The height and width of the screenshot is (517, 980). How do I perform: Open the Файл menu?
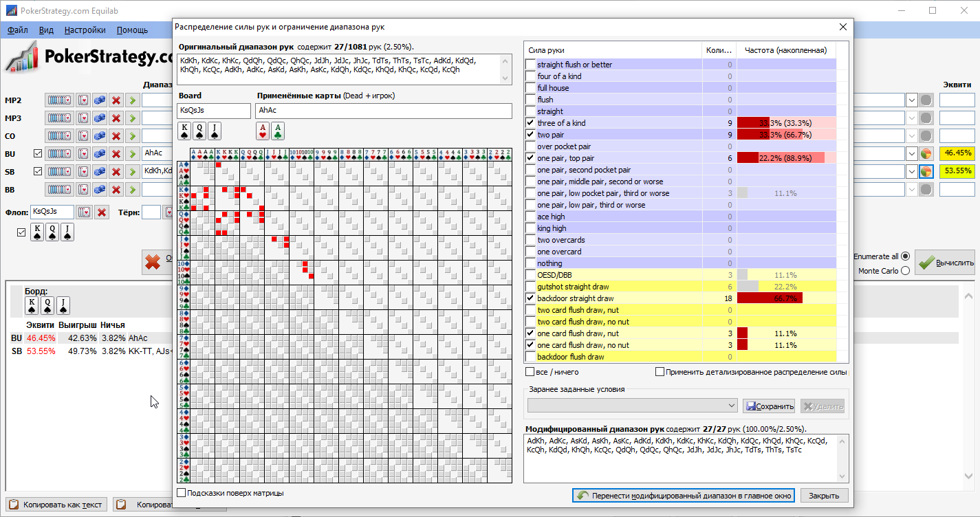18,30
